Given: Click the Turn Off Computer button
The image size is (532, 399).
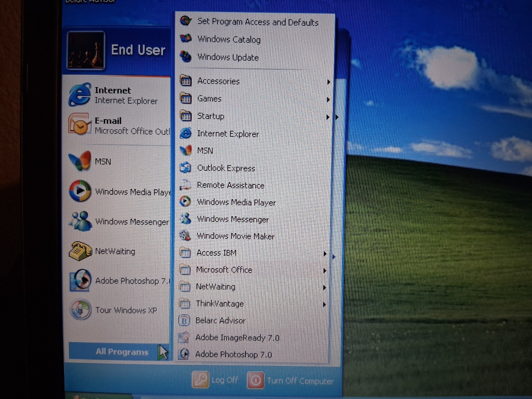Looking at the screenshot, I should coord(290,381).
